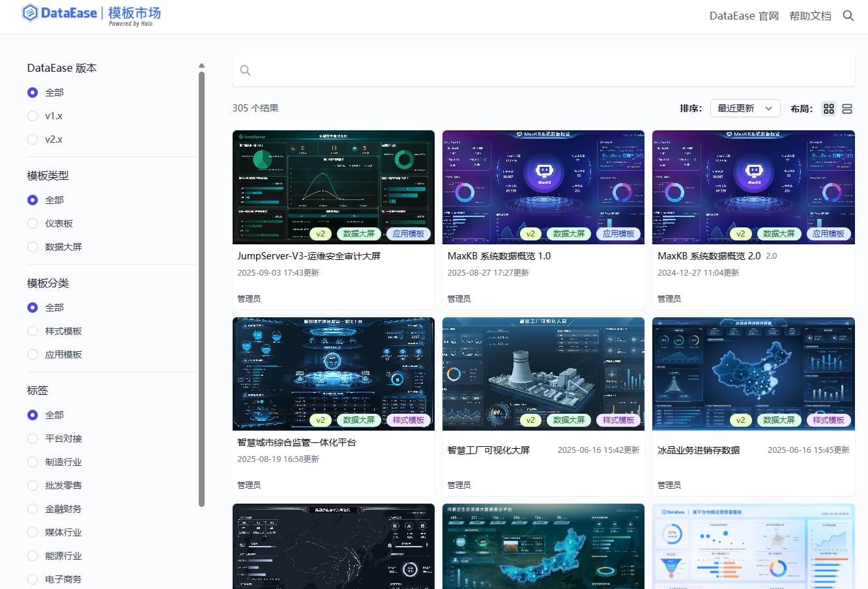The height and width of the screenshot is (589, 868).
Task: Select 仪表板 template type filter
Action: [x=33, y=223]
